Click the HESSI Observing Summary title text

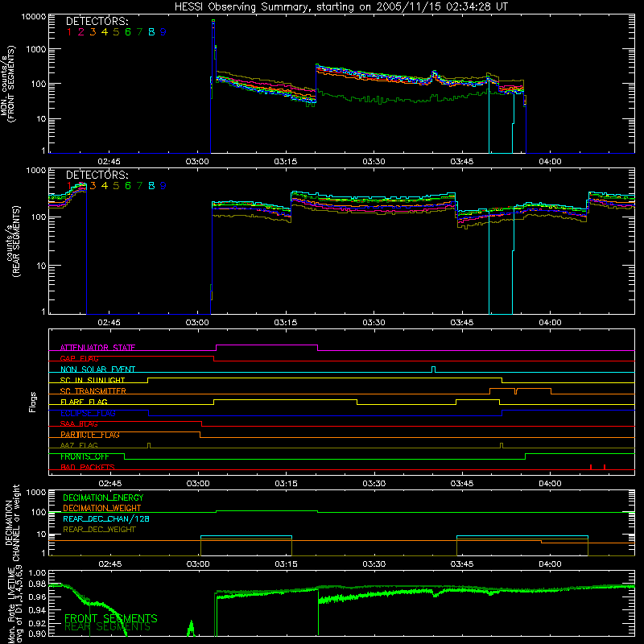[341, 7]
